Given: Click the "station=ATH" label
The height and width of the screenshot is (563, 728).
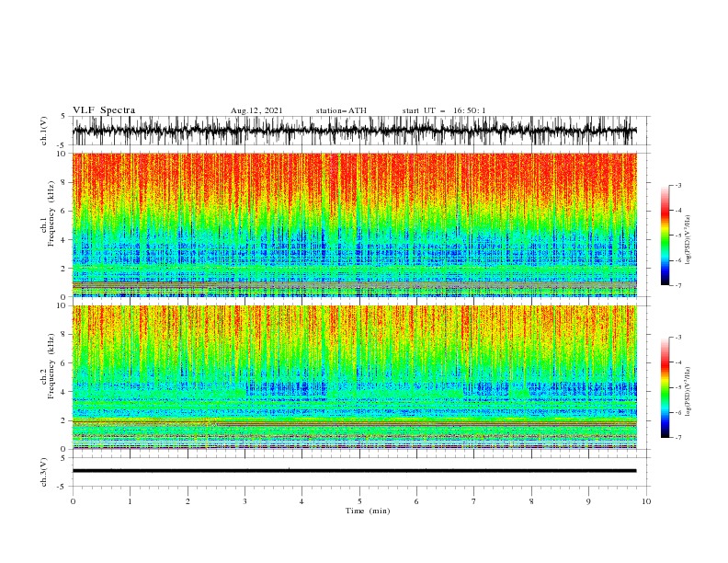Looking at the screenshot, I should tap(341, 110).
